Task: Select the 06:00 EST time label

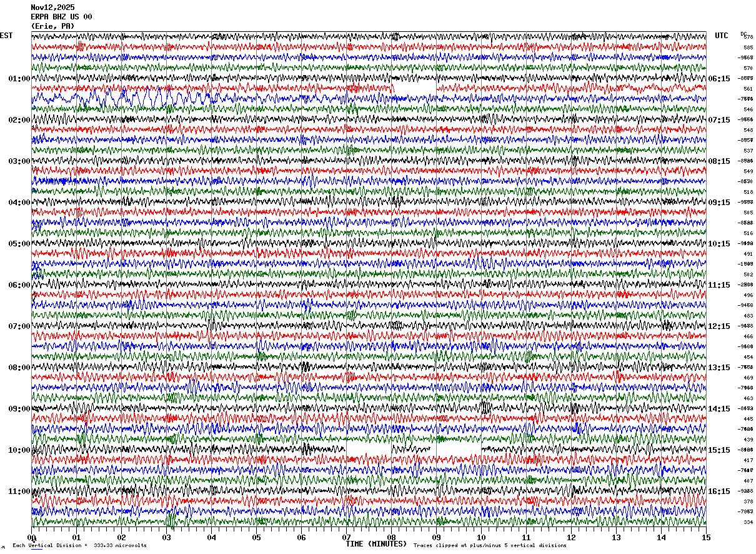Action: [x=19, y=285]
